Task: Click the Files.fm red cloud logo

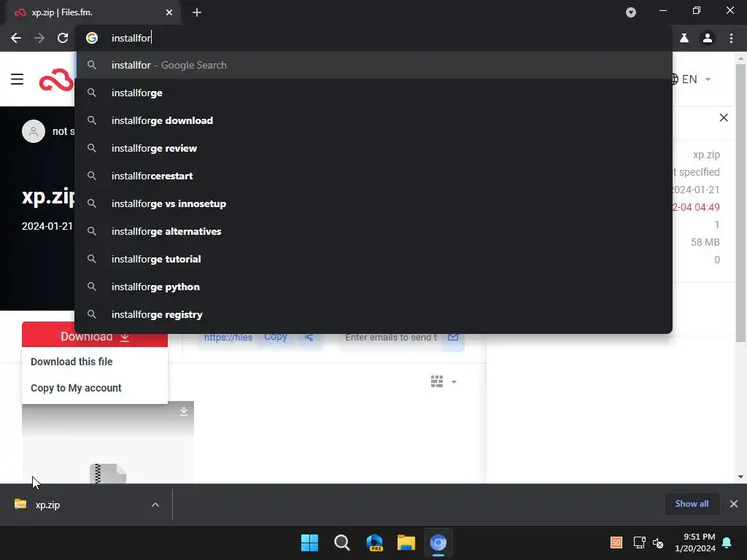Action: 56,80
